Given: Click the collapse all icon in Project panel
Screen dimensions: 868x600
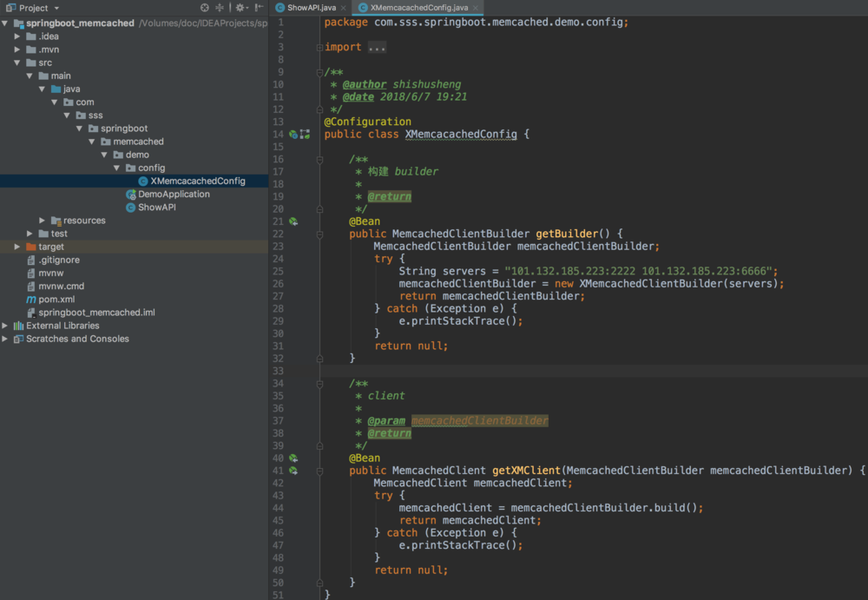Looking at the screenshot, I should (220, 8).
